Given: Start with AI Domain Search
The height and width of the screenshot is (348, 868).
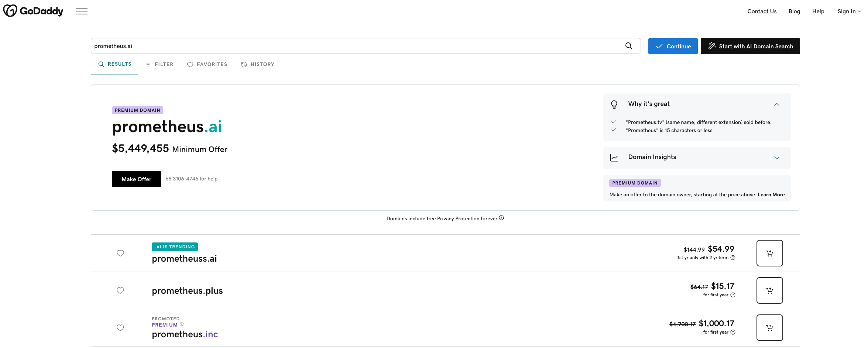Looking at the screenshot, I should click(750, 46).
